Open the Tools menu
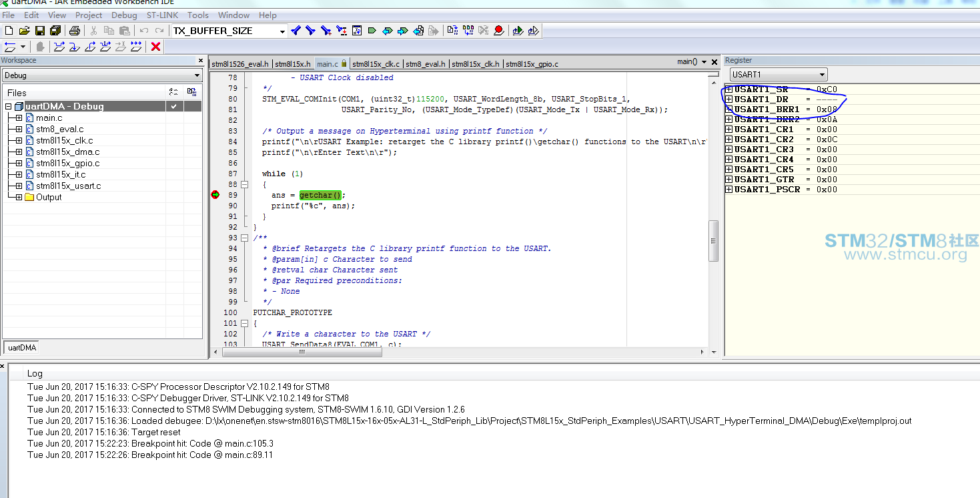 198,15
